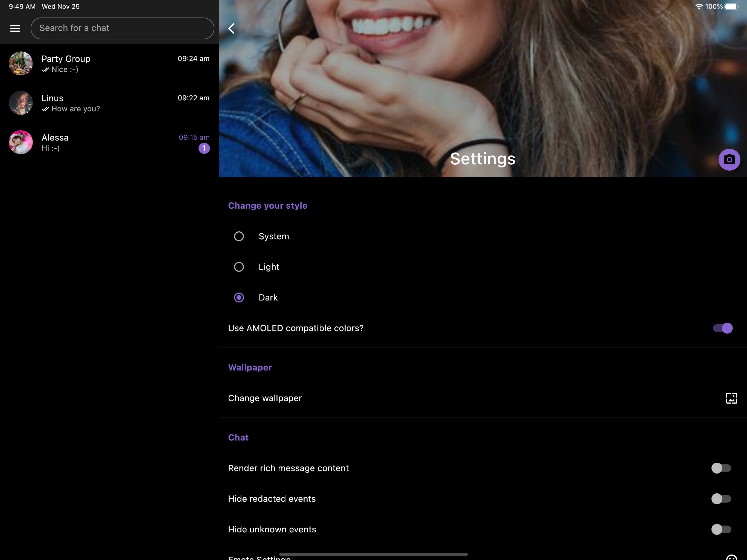Click the change wallpaper image icon
The image size is (747, 560).
click(x=731, y=398)
